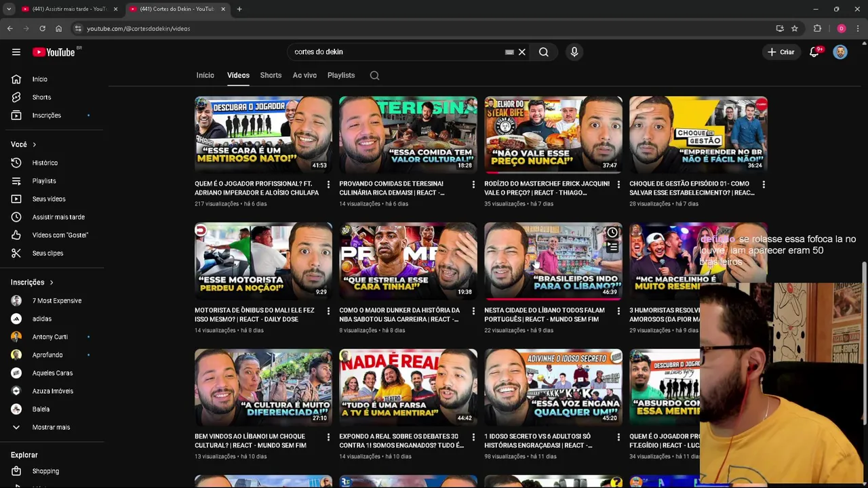Expand the Inscrições section heading

[32, 283]
